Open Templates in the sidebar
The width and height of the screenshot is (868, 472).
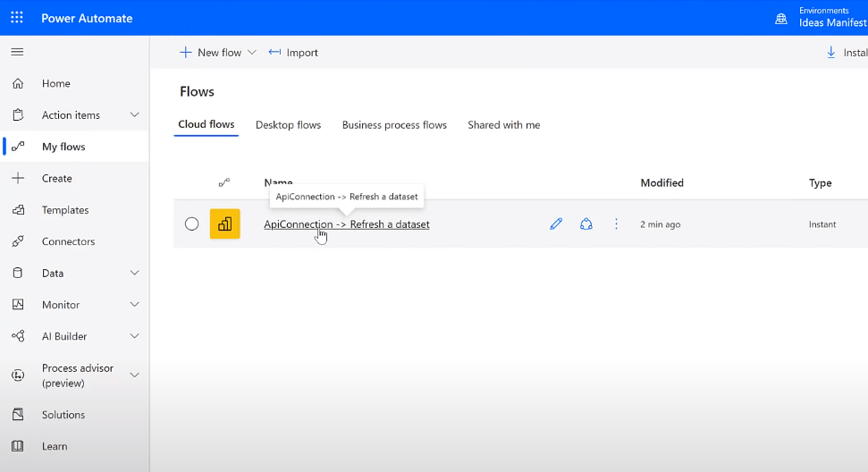pyautogui.click(x=65, y=210)
